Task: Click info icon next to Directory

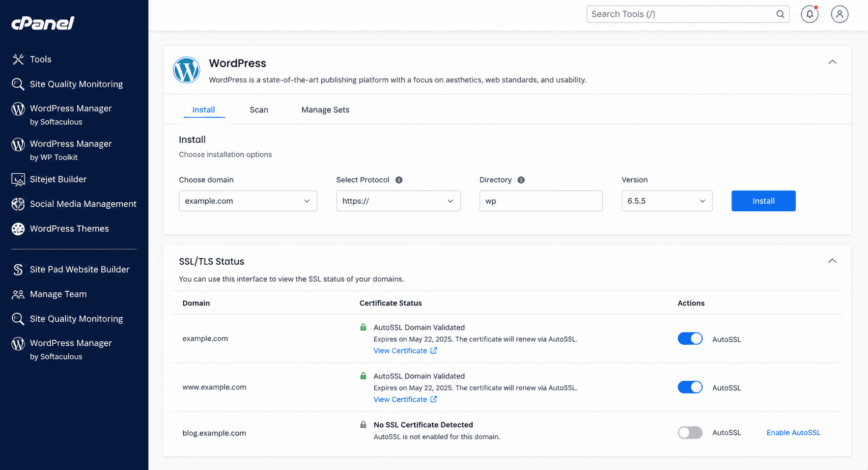Action: point(521,180)
